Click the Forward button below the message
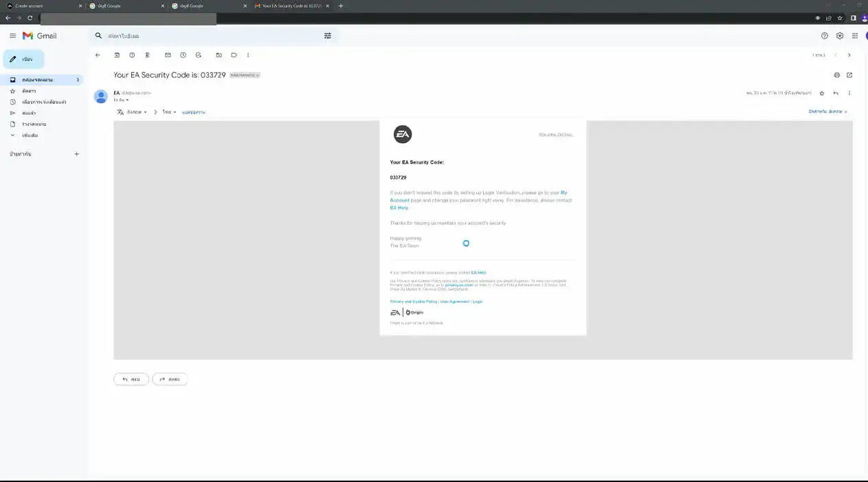 [170, 379]
